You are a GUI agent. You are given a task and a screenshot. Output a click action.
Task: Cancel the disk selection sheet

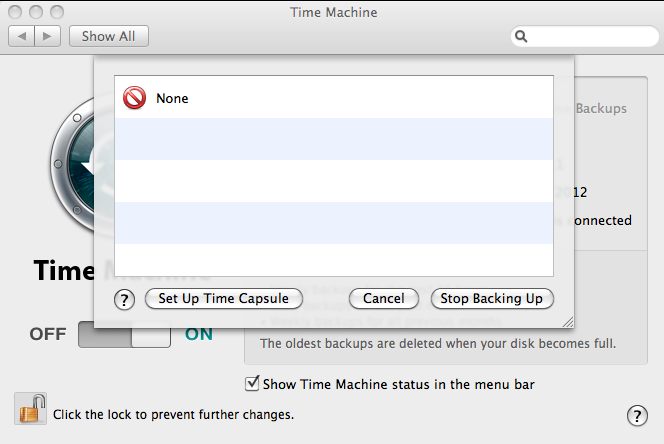383,299
